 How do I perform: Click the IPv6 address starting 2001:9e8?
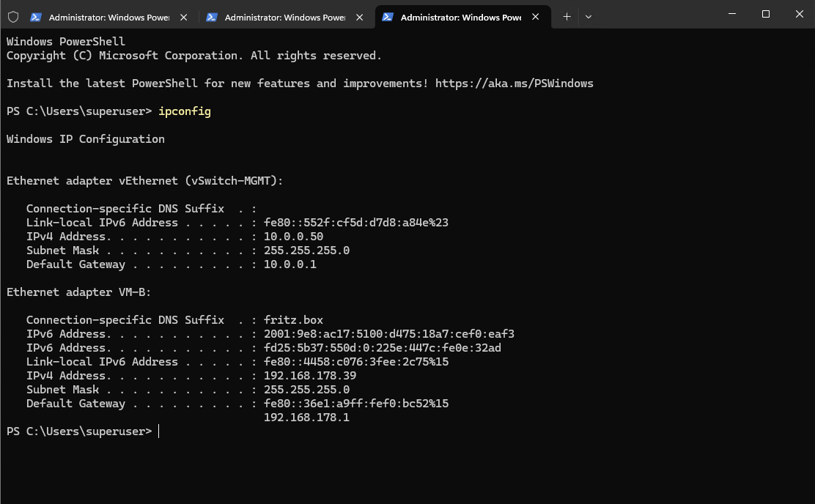tap(388, 333)
